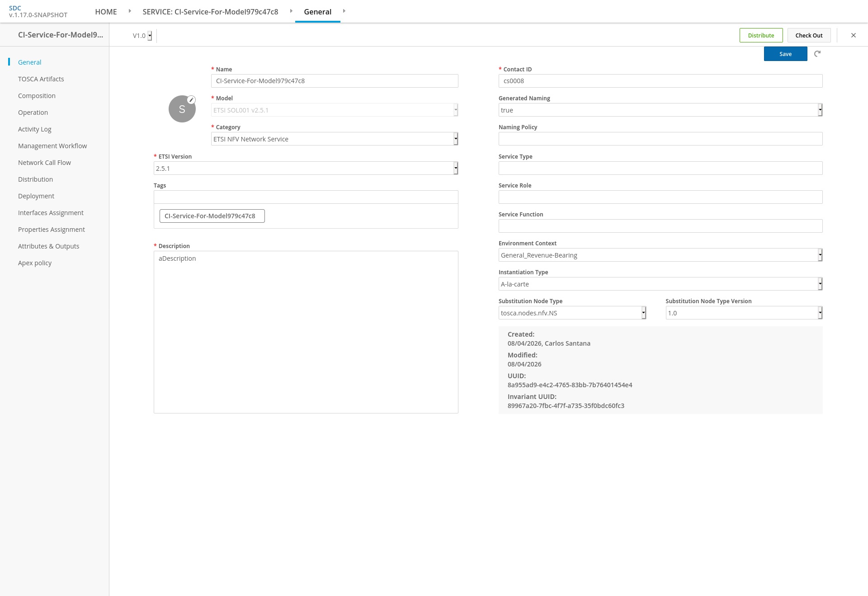Open Attributes & Outputs section
This screenshot has height=596, width=868.
point(48,246)
